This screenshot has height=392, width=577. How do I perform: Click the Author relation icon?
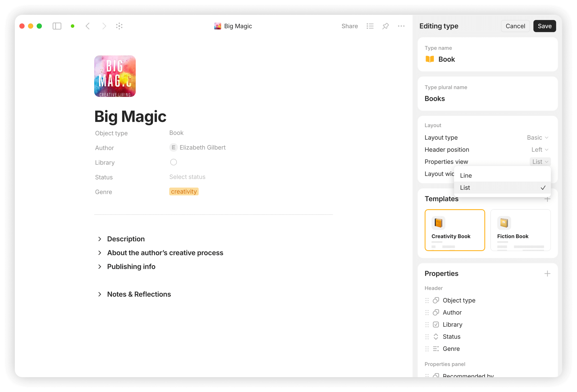pos(436,312)
